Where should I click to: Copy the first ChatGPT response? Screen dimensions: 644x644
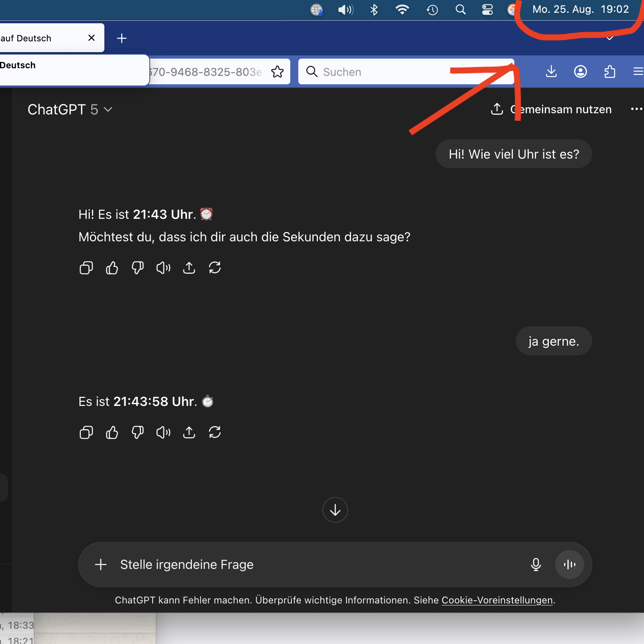[x=86, y=268]
